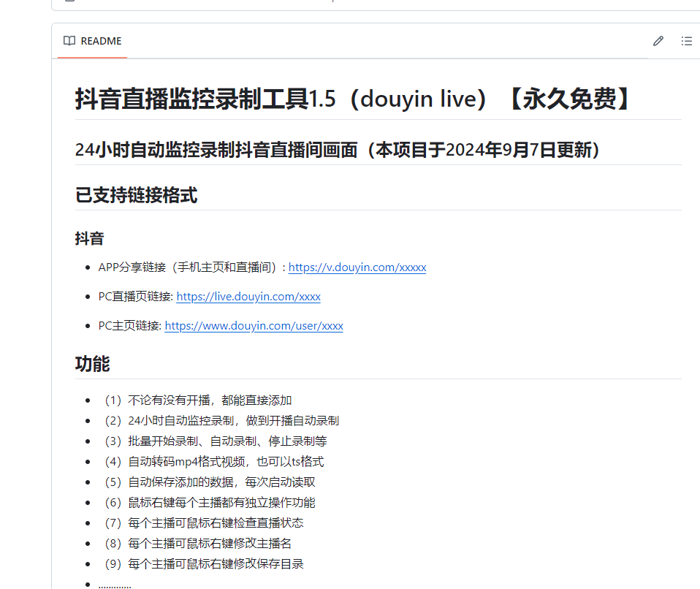Click item (2) 24小时自动监控录制
700x589 pixels.
(x=170, y=421)
